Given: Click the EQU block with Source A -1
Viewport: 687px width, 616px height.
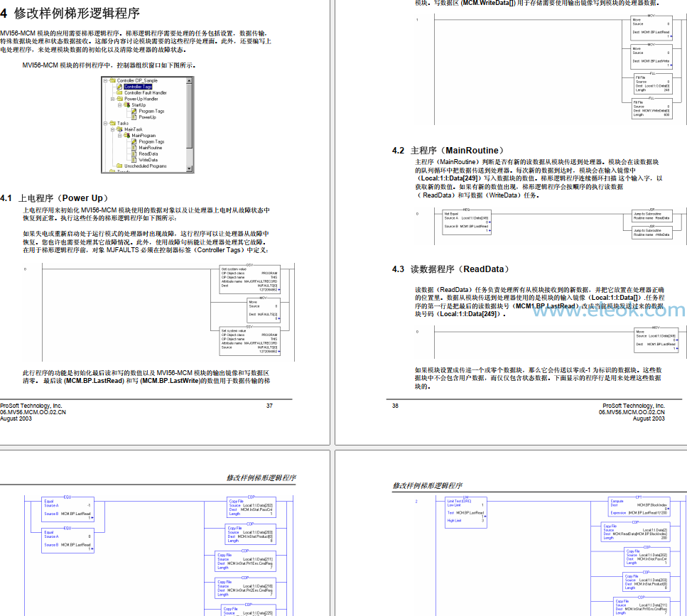Looking at the screenshot, I should [x=67, y=509].
